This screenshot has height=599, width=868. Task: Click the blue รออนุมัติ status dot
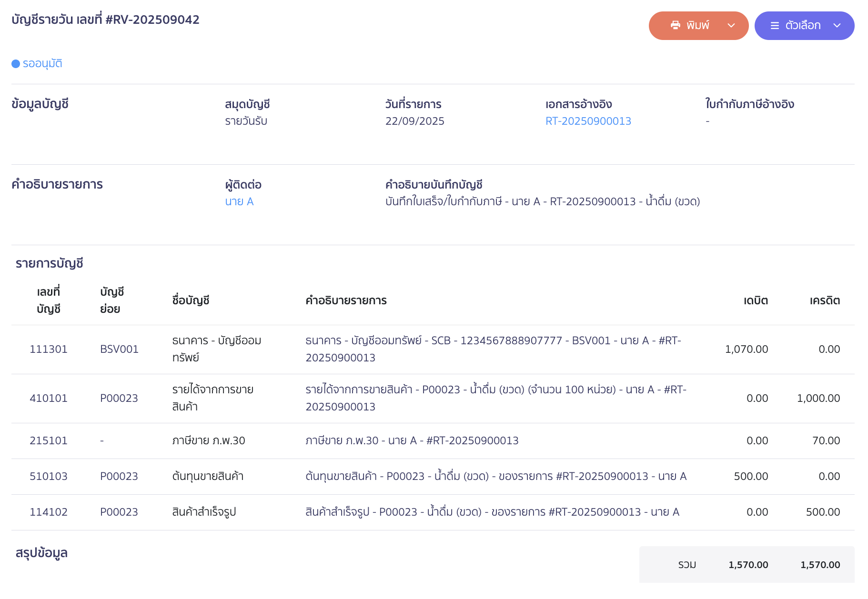(16, 64)
